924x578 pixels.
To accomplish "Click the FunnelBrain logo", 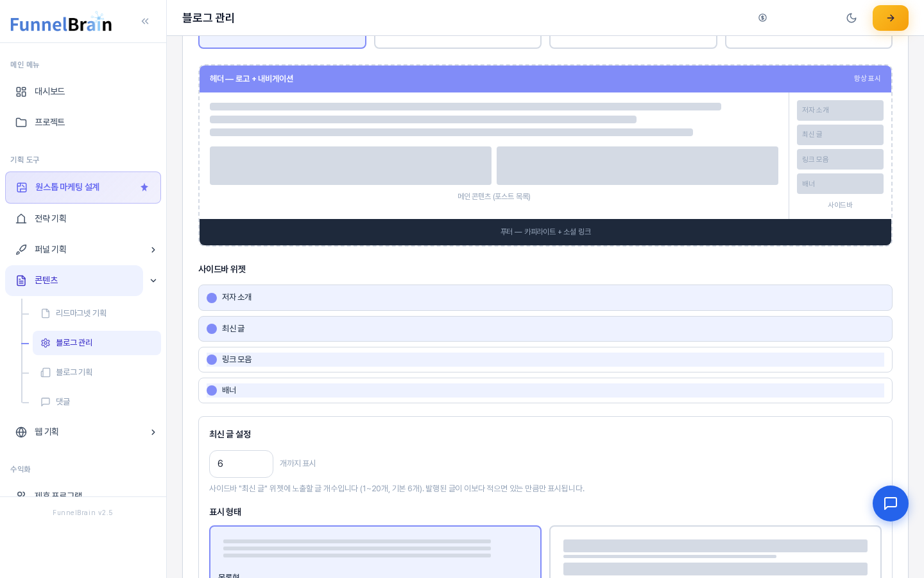I will [61, 22].
